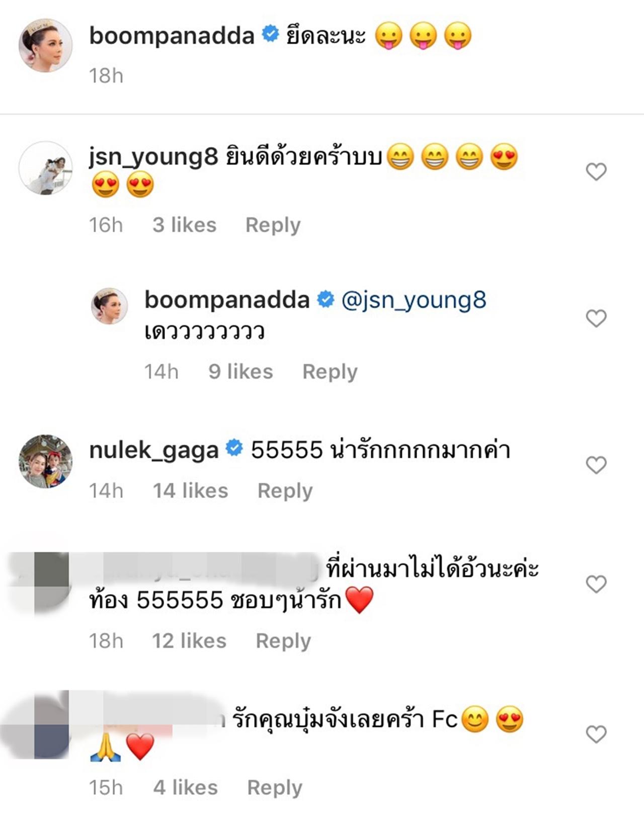The width and height of the screenshot is (644, 837).
Task: Open boompanadda username in caption
Action: pos(172,36)
